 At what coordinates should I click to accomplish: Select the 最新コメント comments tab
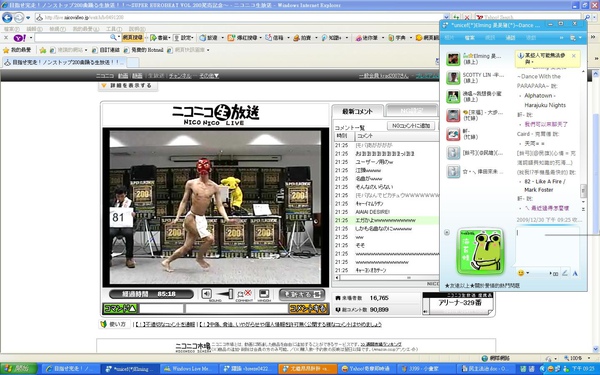click(x=357, y=111)
